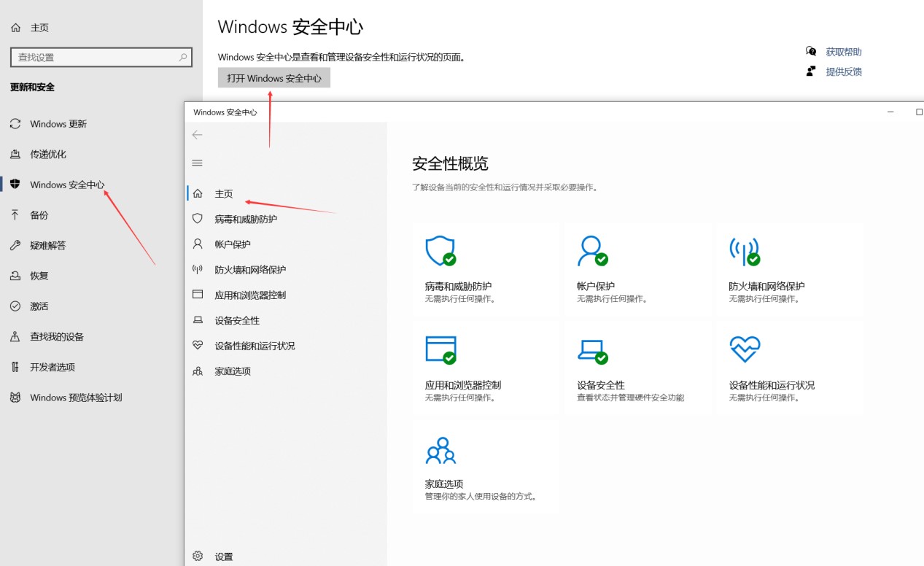This screenshot has height=566, width=924.
Task: Select 病毒和威胁防护 in the sidebar
Action: (x=245, y=219)
